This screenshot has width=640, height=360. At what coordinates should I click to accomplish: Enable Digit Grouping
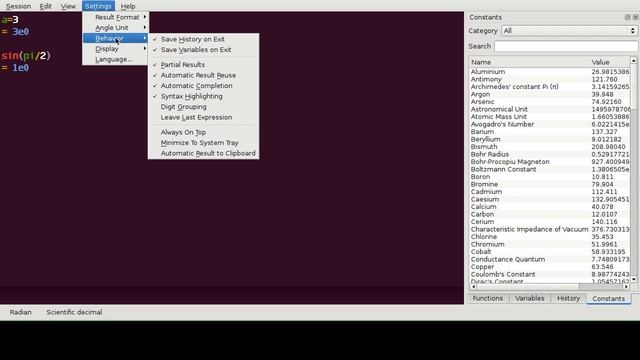203,107
